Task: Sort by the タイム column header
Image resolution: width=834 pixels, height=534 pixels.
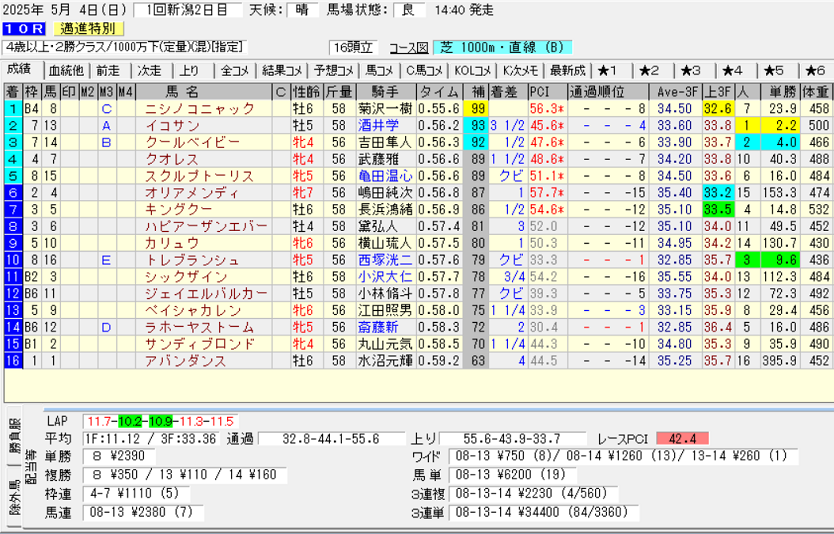Action: (x=439, y=92)
